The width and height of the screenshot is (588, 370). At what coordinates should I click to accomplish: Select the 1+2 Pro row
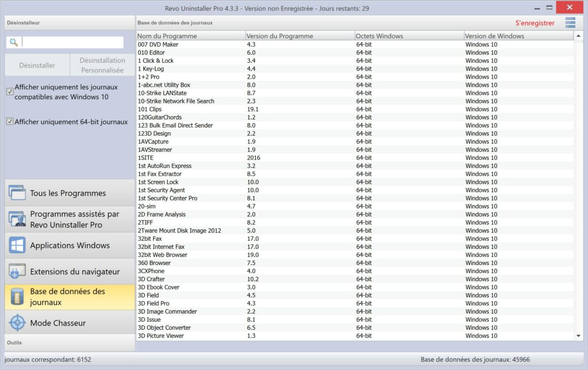[355, 76]
